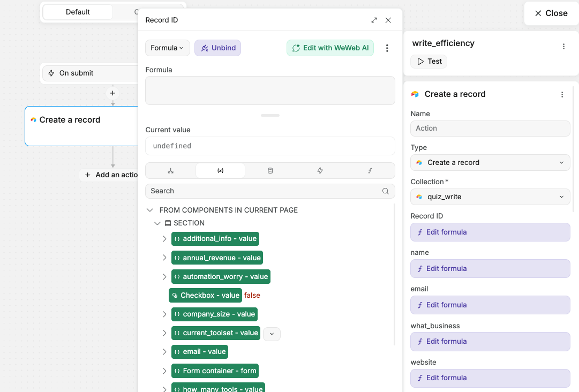Select the Checkbox - value variable

(x=205, y=295)
